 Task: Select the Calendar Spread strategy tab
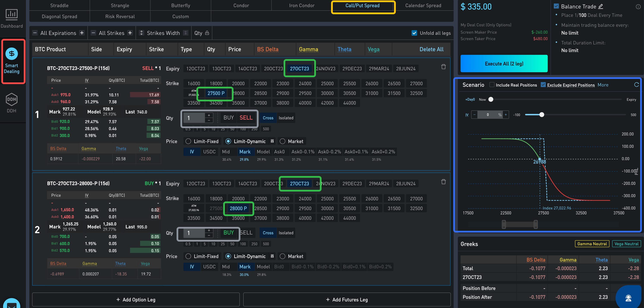[x=423, y=5]
